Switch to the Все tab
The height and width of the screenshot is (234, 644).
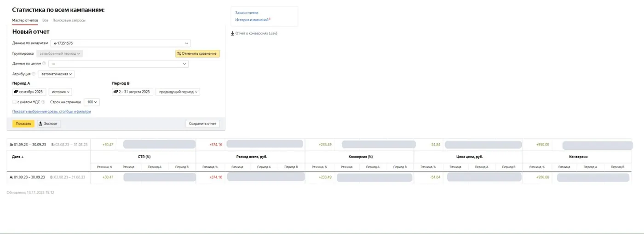(45, 20)
